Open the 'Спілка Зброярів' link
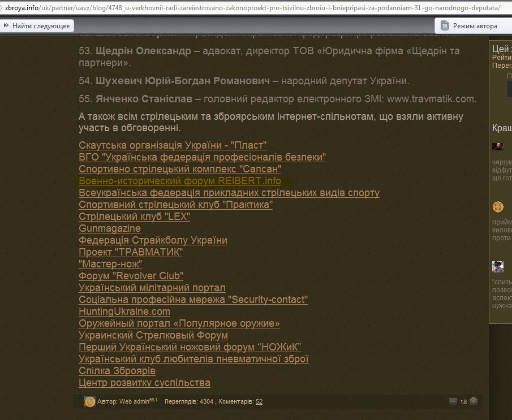 click(x=117, y=371)
